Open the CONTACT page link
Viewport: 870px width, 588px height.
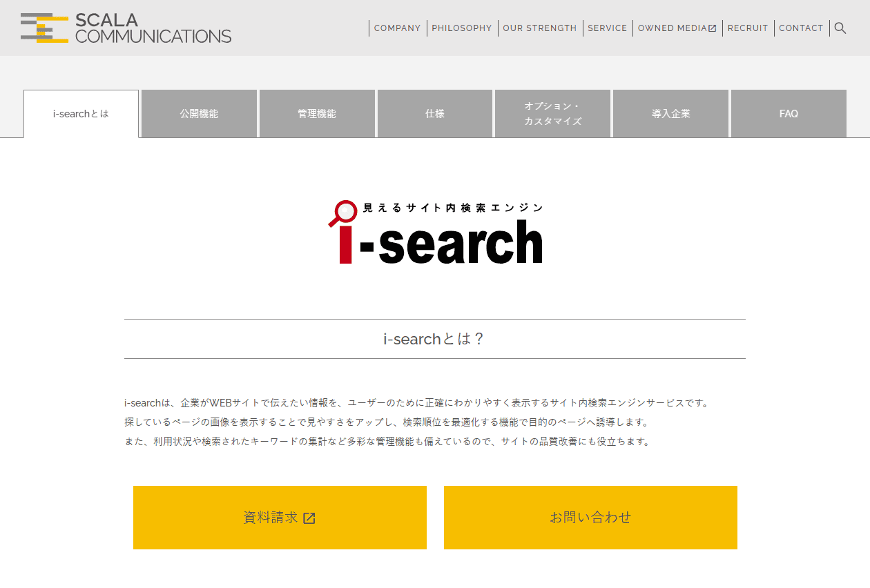pos(801,28)
